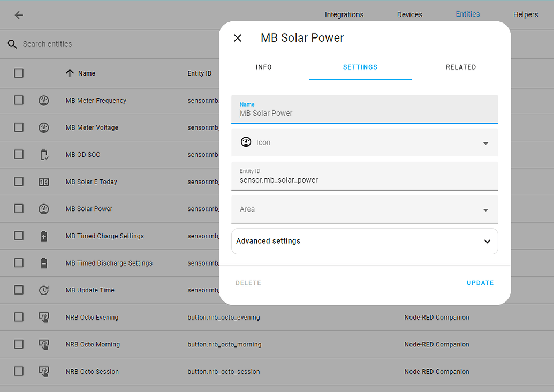Open the Icon picker dropdown
554x392 pixels.
click(365, 143)
